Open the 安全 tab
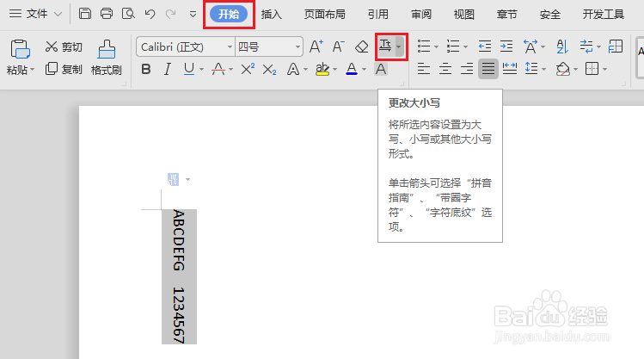 pos(550,15)
